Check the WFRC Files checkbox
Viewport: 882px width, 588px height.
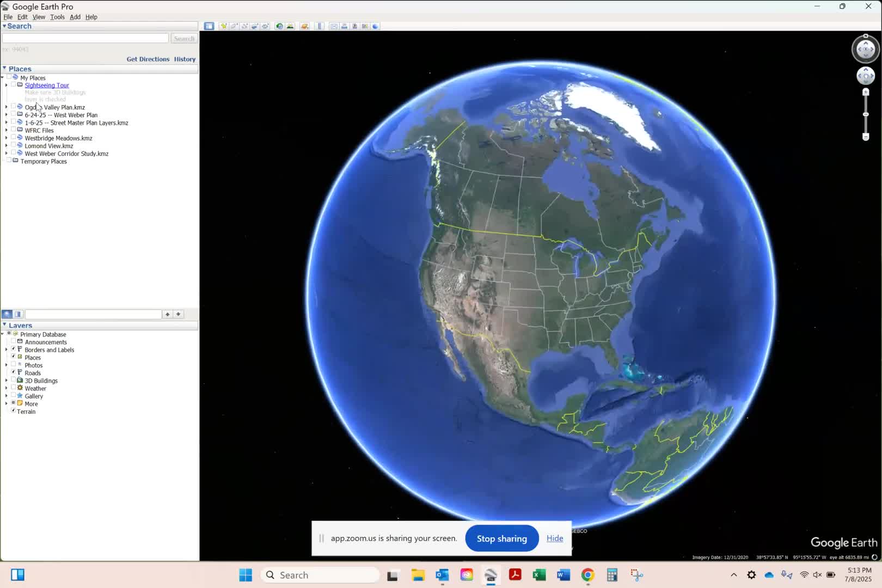pos(14,130)
